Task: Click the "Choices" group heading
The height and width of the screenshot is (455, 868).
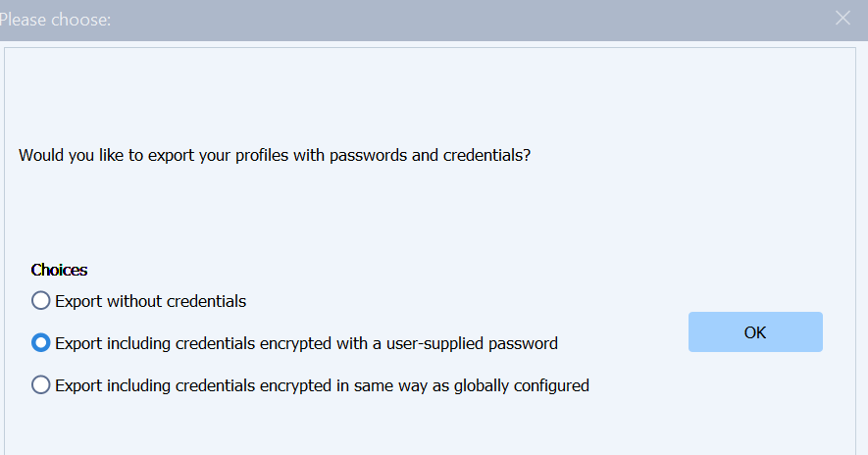Action: point(59,270)
